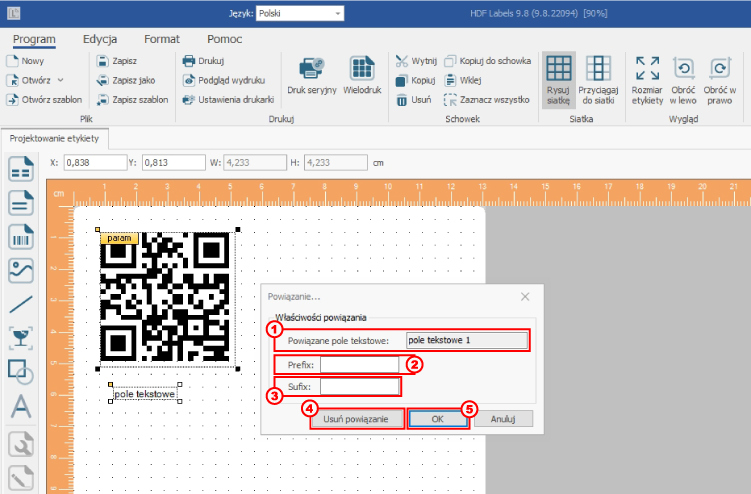Open Rozmiar etykiety label size
The image size is (751, 494).
647,80
